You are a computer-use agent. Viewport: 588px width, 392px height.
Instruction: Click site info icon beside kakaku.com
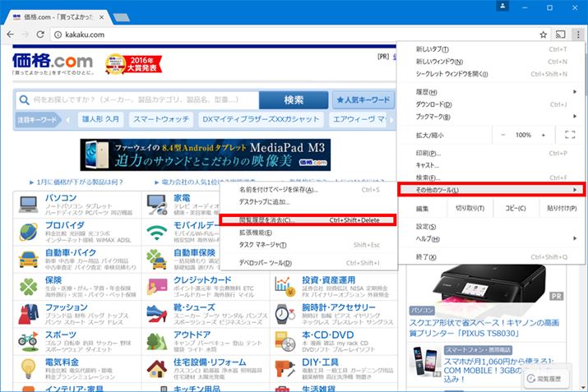point(58,35)
